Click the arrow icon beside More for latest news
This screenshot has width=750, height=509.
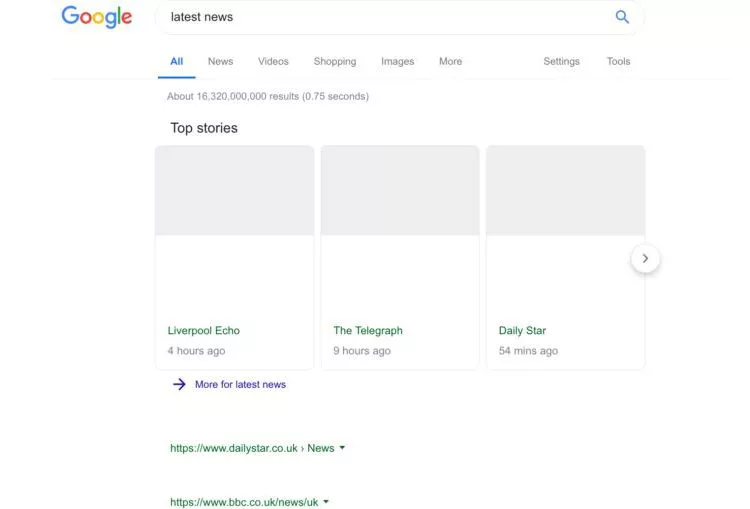click(179, 384)
